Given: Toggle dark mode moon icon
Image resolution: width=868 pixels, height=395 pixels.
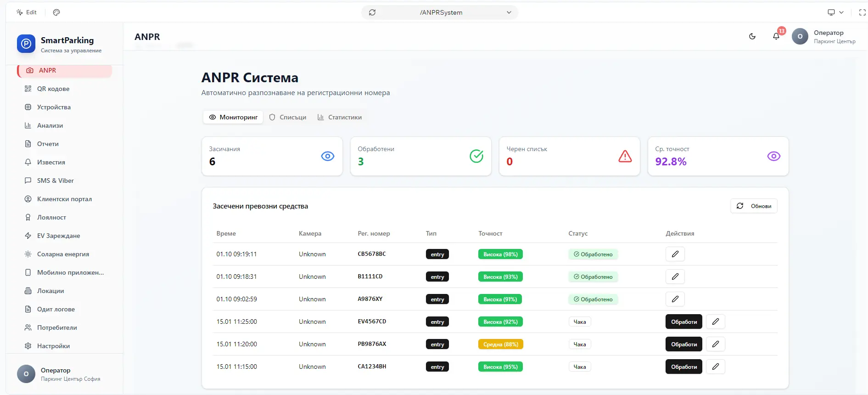Looking at the screenshot, I should pos(752,36).
